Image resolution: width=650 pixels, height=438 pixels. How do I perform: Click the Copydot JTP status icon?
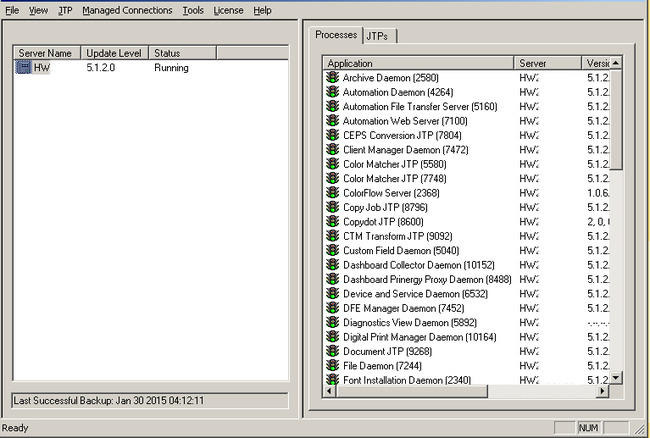333,222
